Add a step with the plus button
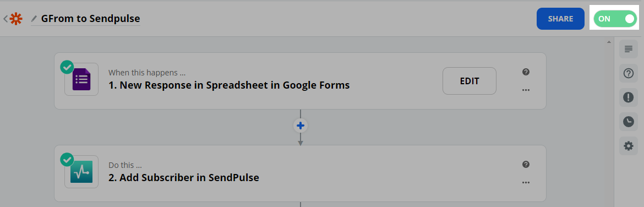Screen dimensions: 644x207 pos(300,126)
